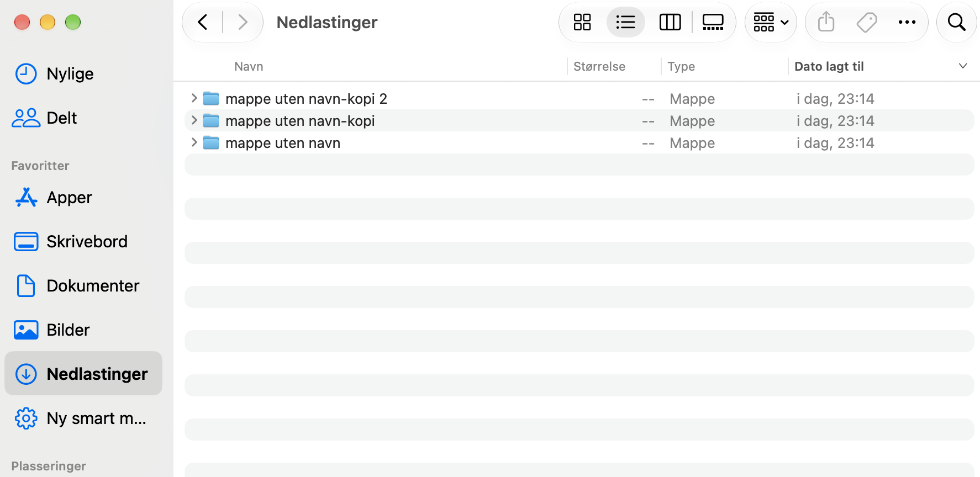Select the row named 'mappe uten navn-kopi'
980x477 pixels.
(x=579, y=120)
